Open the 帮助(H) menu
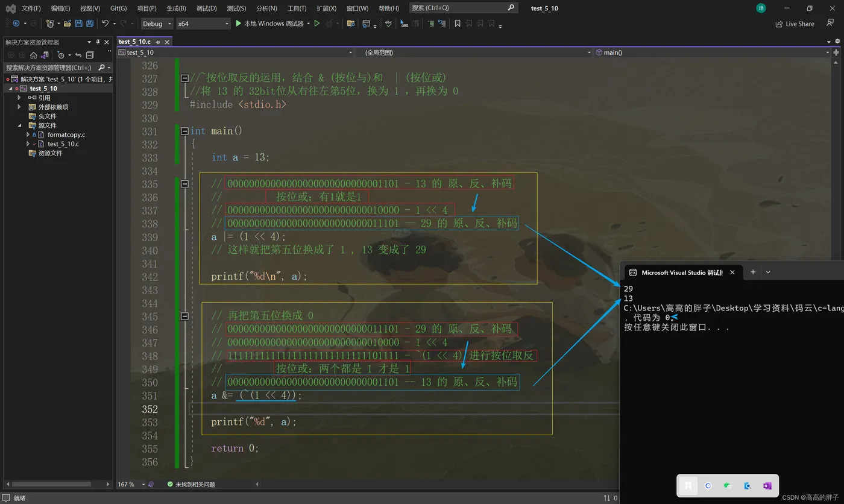 click(x=388, y=8)
